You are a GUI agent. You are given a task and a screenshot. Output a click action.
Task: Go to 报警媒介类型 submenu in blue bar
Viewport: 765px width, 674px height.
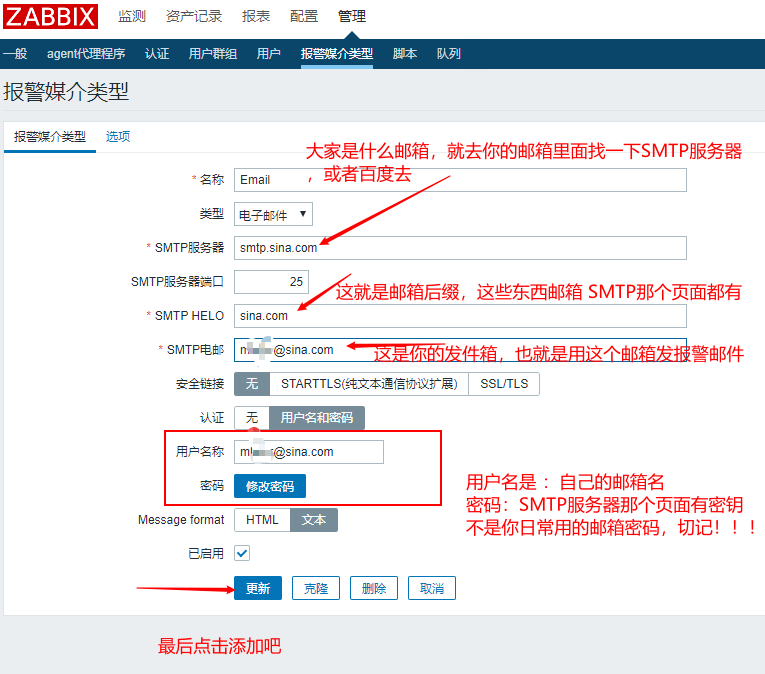337,54
